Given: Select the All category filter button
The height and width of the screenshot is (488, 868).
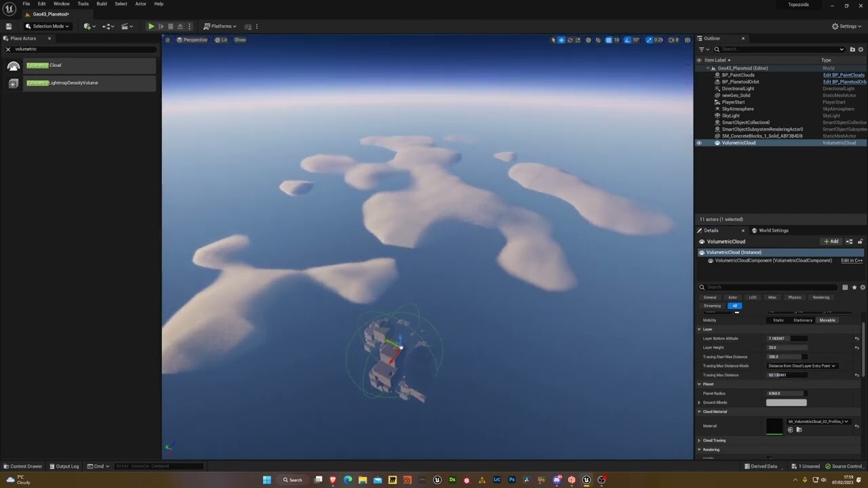Looking at the screenshot, I should 734,306.
